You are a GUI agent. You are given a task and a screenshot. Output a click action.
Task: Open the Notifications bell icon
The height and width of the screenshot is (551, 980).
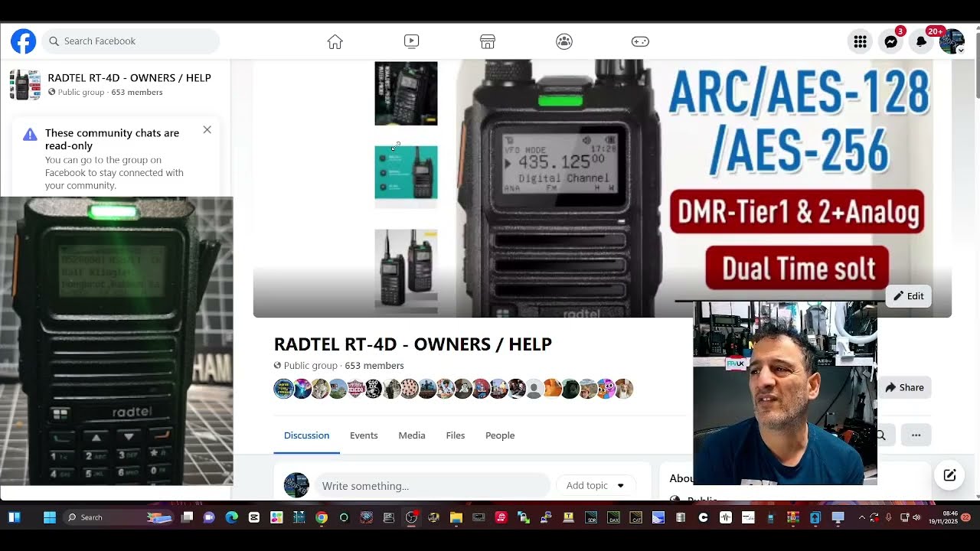(922, 41)
